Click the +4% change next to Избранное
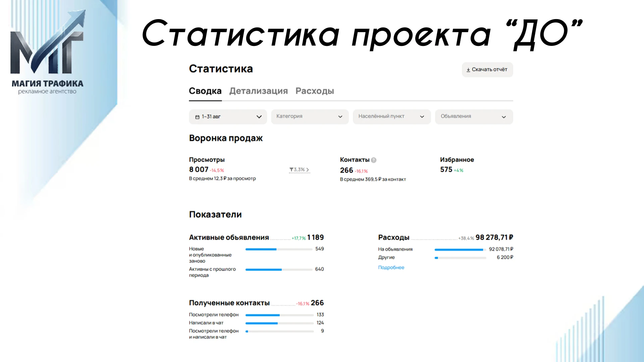 click(x=459, y=171)
